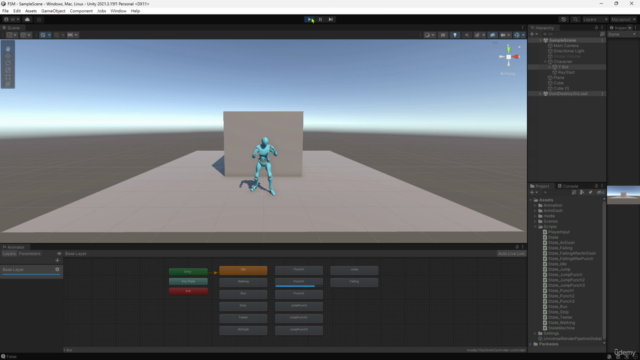The width and height of the screenshot is (640, 360).
Task: Select the Punch2 state node
Action: pos(299,282)
